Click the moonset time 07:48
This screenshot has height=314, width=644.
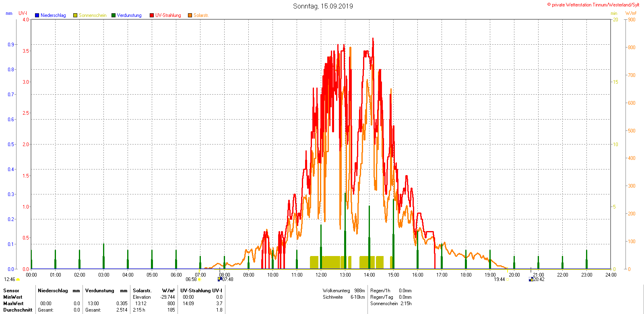pyautogui.click(x=228, y=279)
